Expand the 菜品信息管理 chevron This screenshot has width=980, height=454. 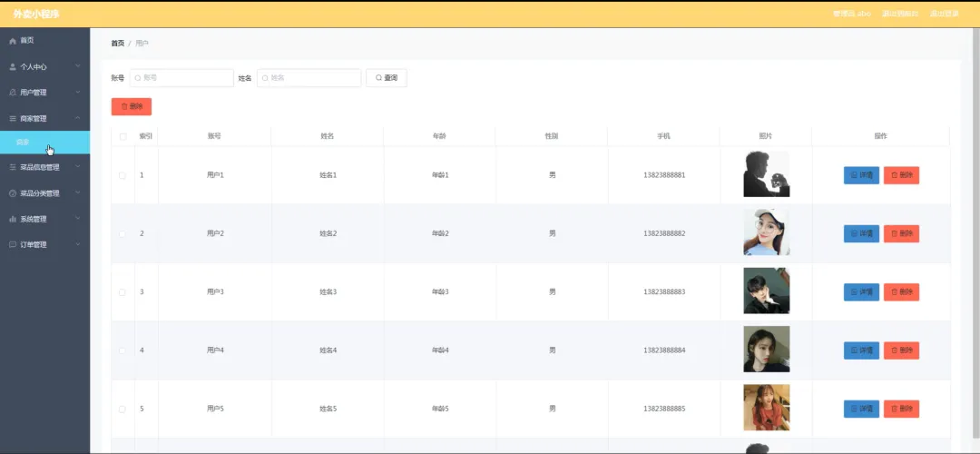coord(78,167)
